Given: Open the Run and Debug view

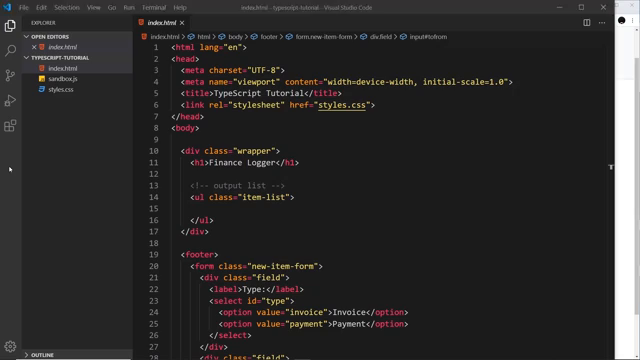Looking at the screenshot, I should [10, 100].
